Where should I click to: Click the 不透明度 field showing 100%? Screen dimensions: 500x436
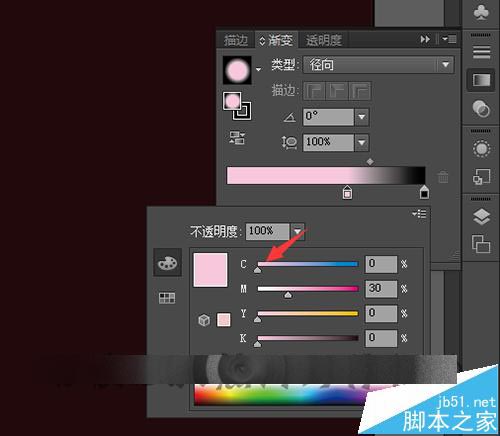pyautogui.click(x=267, y=231)
